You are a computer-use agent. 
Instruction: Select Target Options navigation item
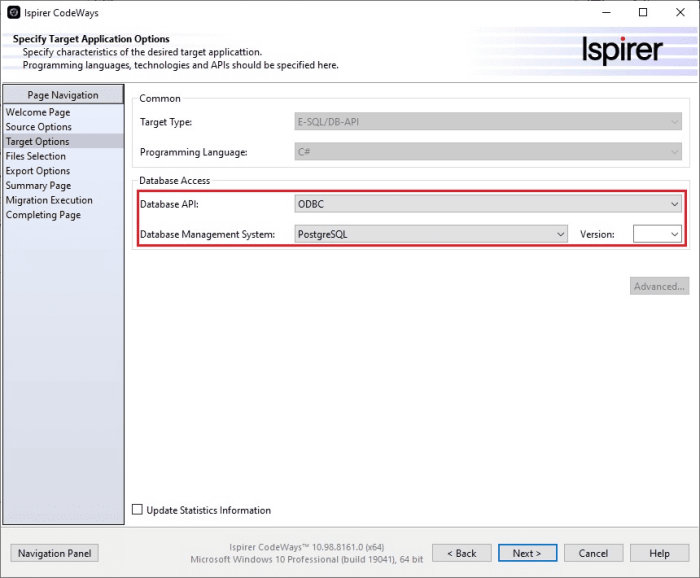click(x=38, y=142)
